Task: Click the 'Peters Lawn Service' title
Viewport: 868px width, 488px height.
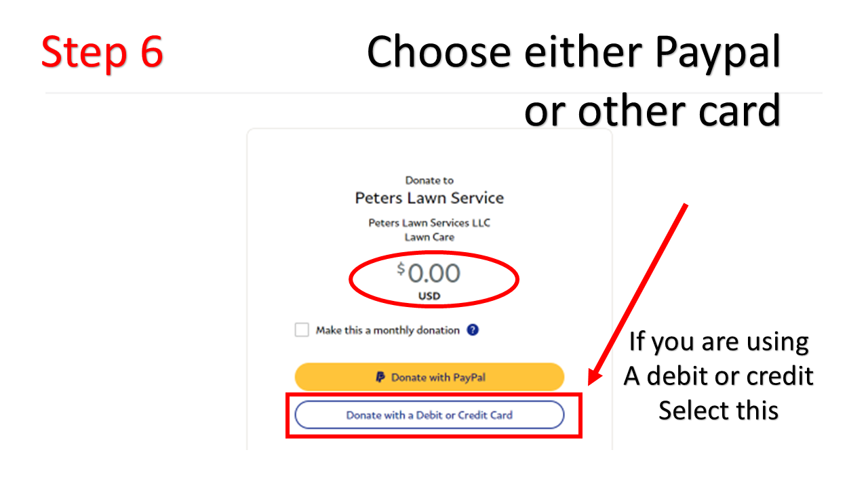Action: click(429, 199)
